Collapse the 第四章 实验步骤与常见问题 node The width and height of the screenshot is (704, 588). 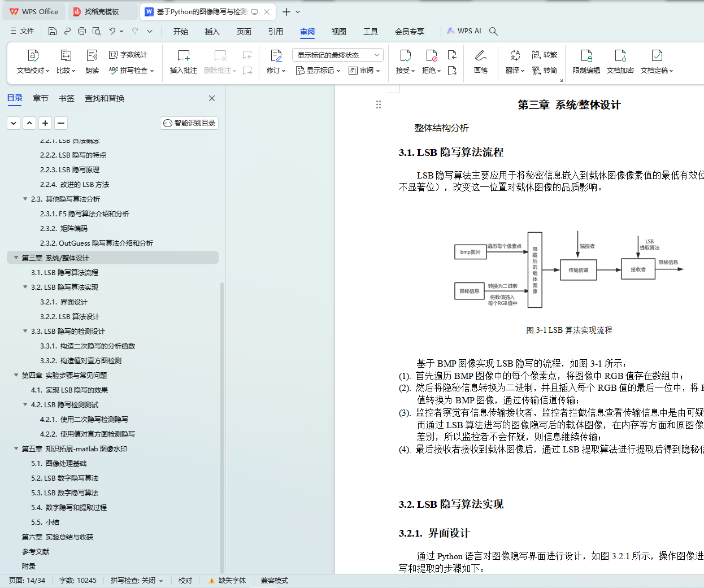16,375
